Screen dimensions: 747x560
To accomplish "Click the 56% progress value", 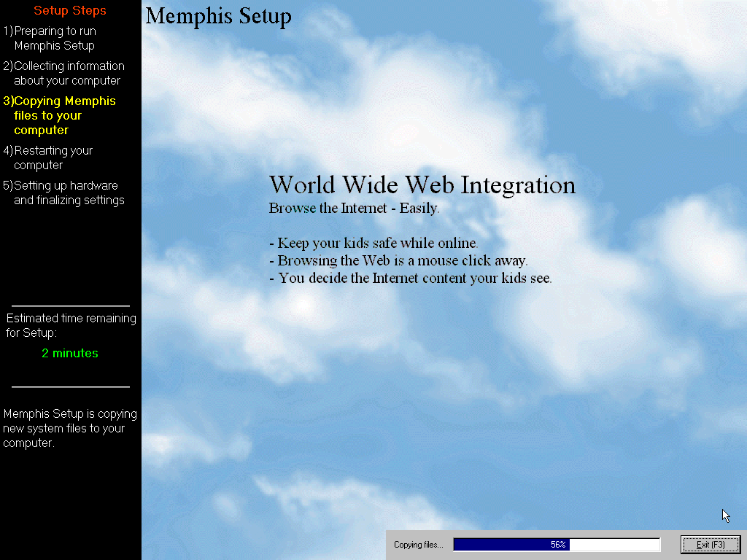I will pos(558,544).
